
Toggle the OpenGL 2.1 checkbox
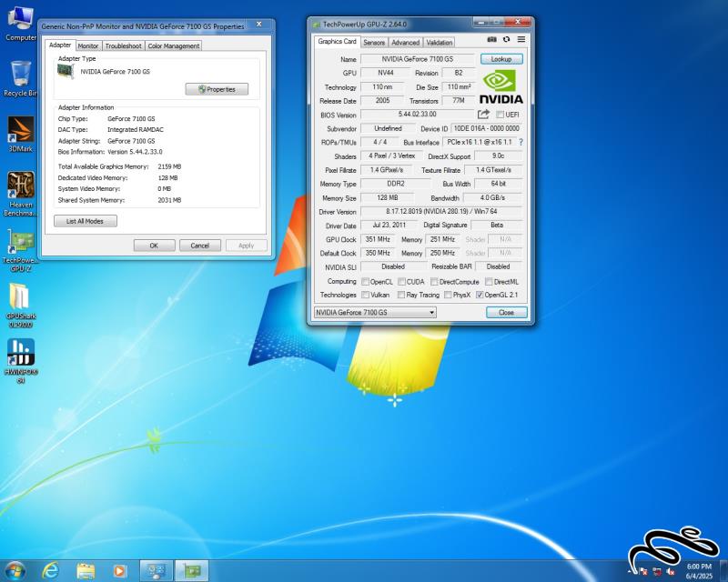tap(480, 295)
